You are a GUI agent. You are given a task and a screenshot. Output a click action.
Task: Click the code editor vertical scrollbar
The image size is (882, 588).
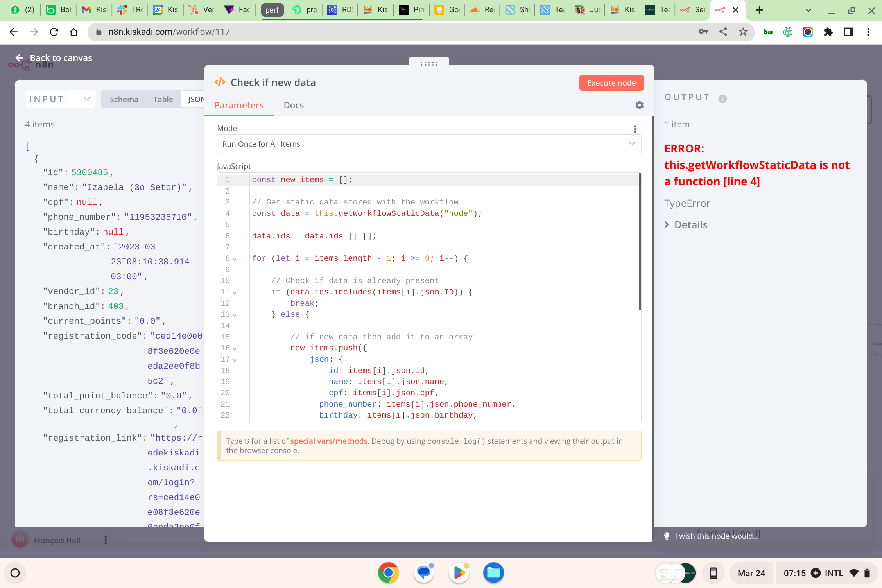[x=640, y=242]
